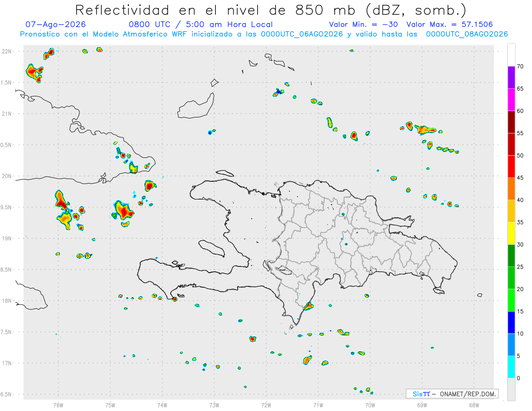The height and width of the screenshot is (411, 532).
Task: Pick the dark green 25–30 dBZ colorbar segment
Action: click(511, 255)
